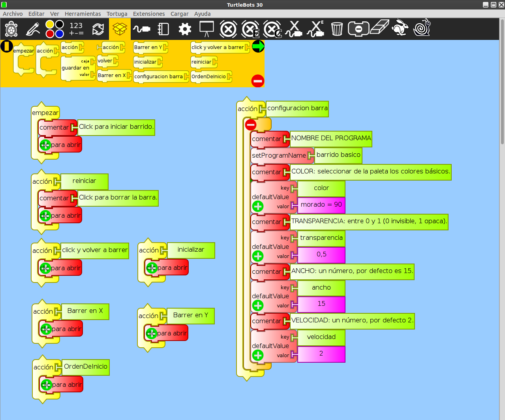Expand collapsed stack under inicializar action
Viewport: 505px width, 420px height.
tap(152, 267)
